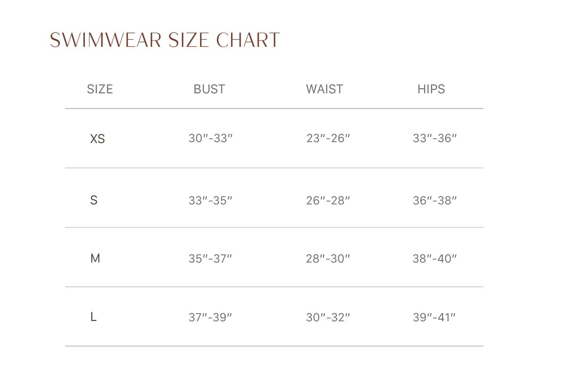Click the XS size label

98,139
